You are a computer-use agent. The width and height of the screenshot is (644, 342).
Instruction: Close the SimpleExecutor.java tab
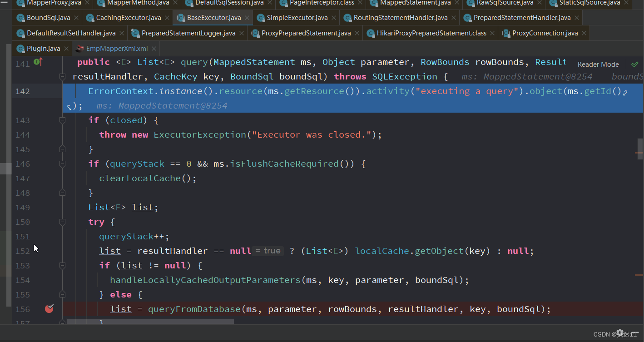(335, 18)
